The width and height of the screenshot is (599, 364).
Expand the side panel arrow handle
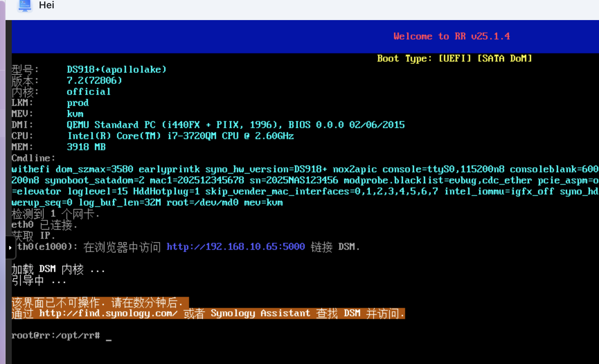click(x=10, y=248)
